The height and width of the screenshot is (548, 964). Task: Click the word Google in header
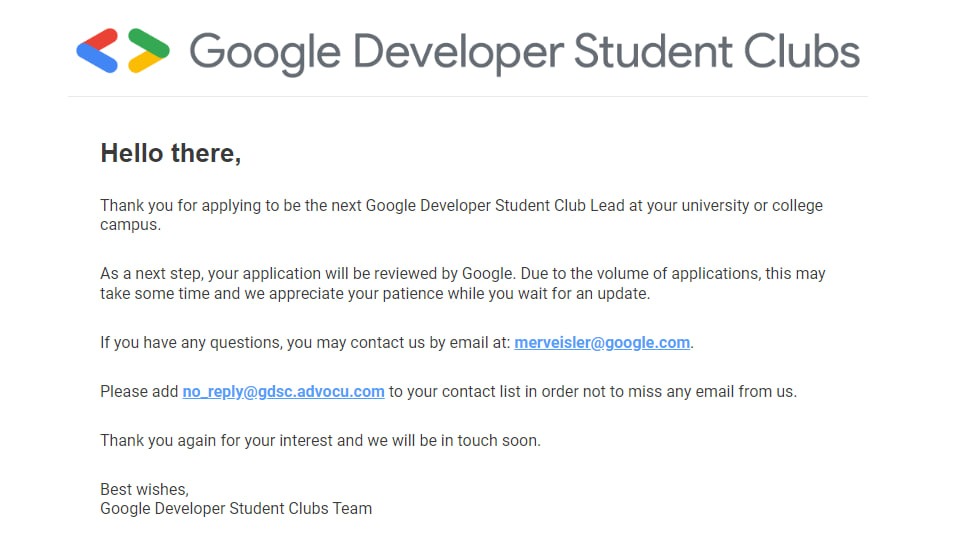[x=264, y=54]
